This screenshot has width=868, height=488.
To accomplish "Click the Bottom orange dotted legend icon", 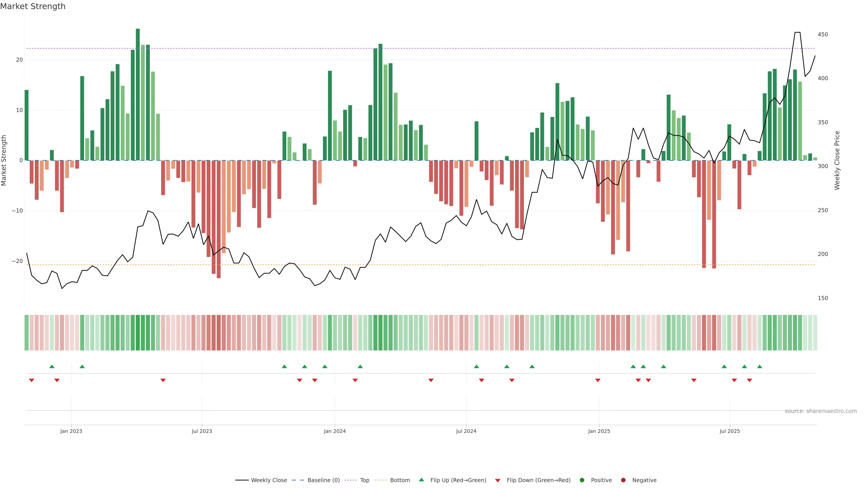I will point(380,480).
